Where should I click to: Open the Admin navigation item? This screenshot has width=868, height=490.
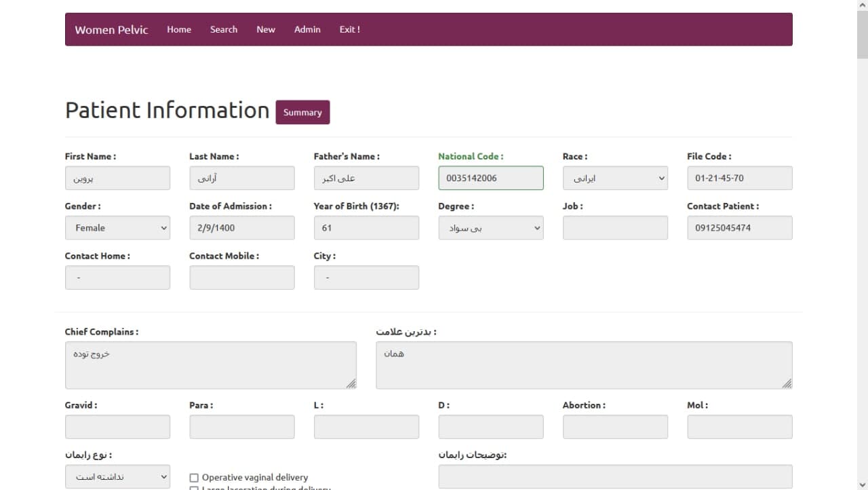point(307,30)
